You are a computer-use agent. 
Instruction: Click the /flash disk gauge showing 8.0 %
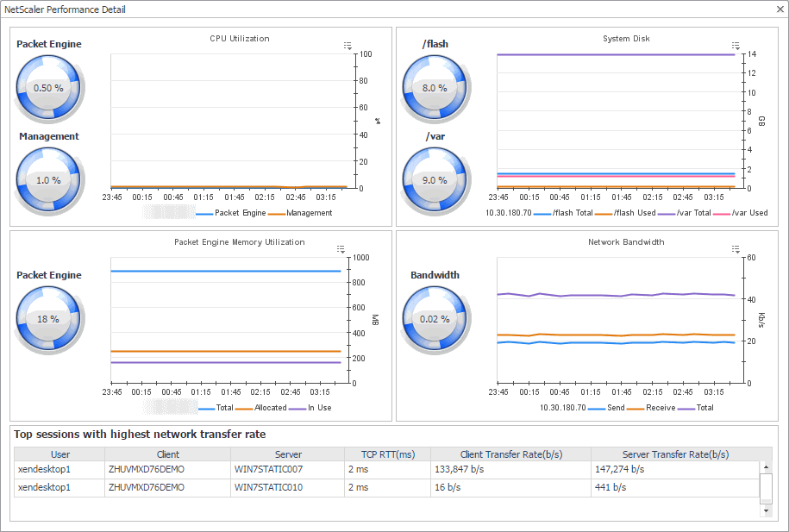(x=435, y=88)
